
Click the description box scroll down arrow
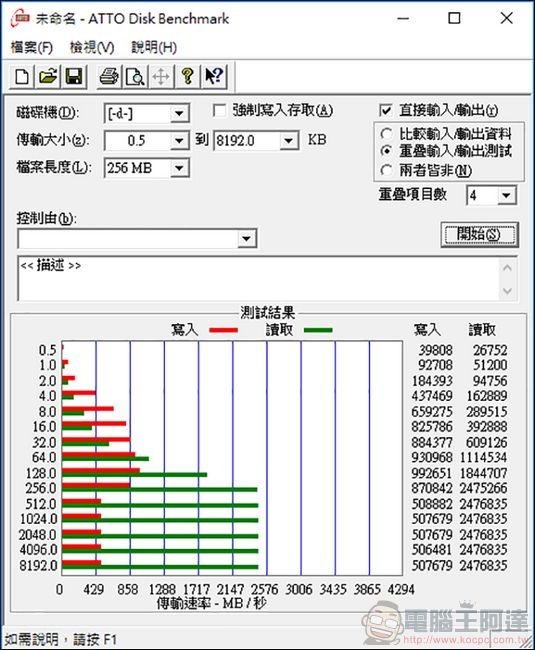[x=507, y=291]
